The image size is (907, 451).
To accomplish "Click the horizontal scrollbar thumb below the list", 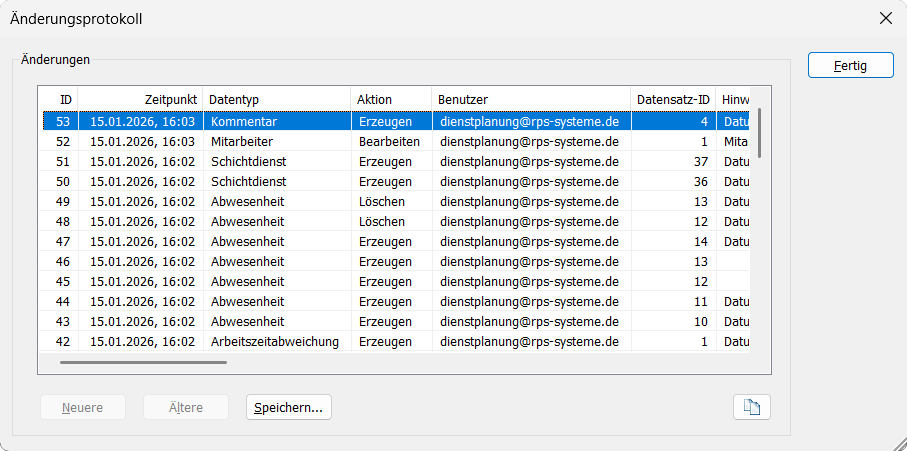I will [x=143, y=363].
